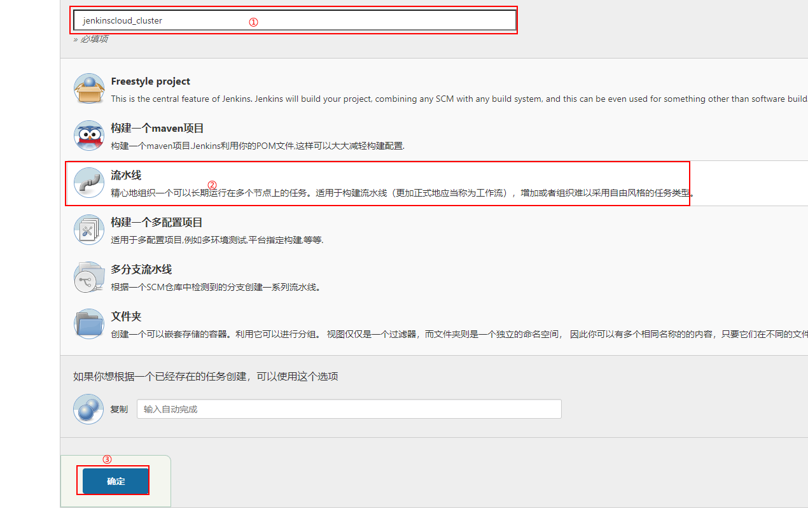
Task: Click the description 适用于多配置项目
Action: pyautogui.click(x=217, y=240)
